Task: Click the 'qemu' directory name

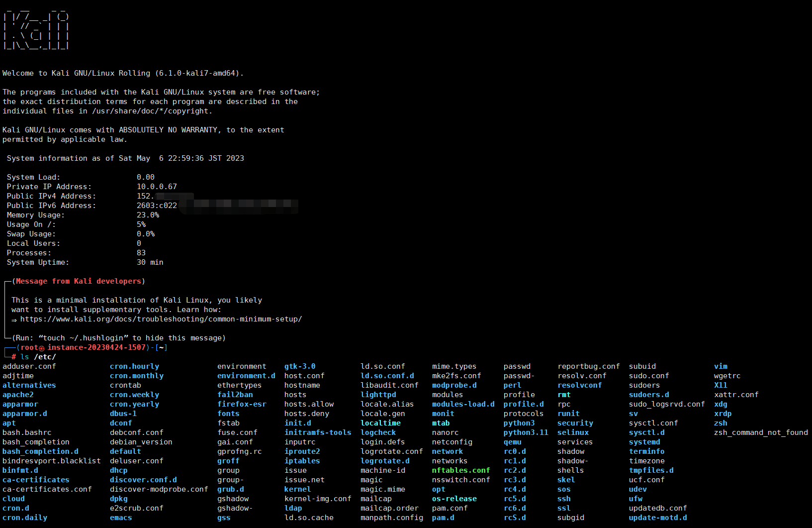Action: point(513,442)
